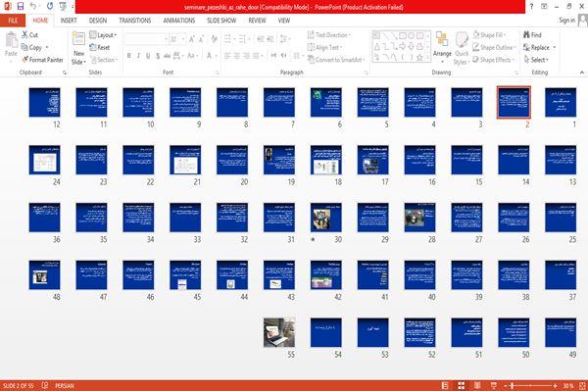Open the Shape Outline dropdown

(x=494, y=47)
